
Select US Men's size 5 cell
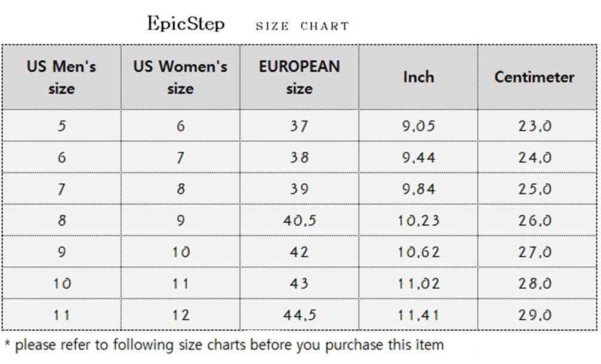[x=61, y=126]
